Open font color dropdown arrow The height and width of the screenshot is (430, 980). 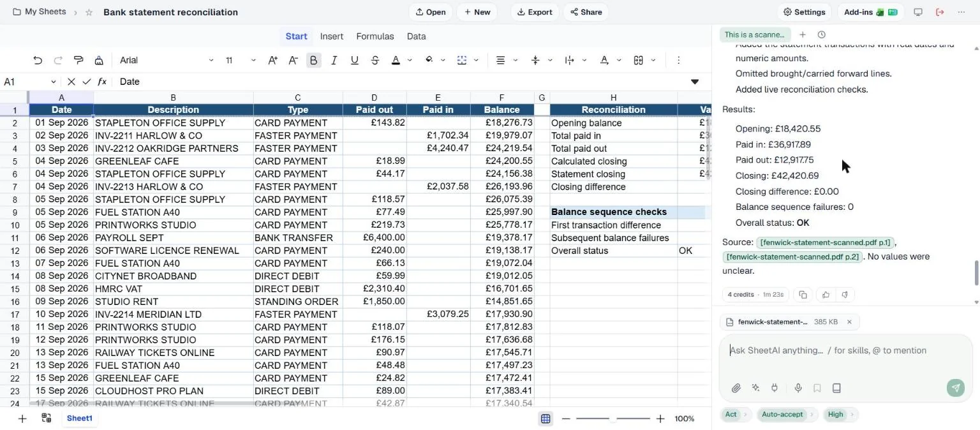click(410, 61)
